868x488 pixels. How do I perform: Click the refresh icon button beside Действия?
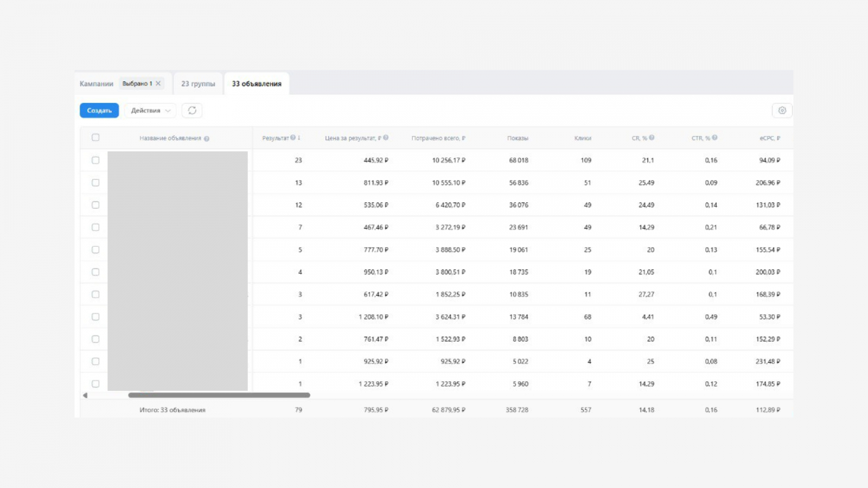click(x=192, y=111)
